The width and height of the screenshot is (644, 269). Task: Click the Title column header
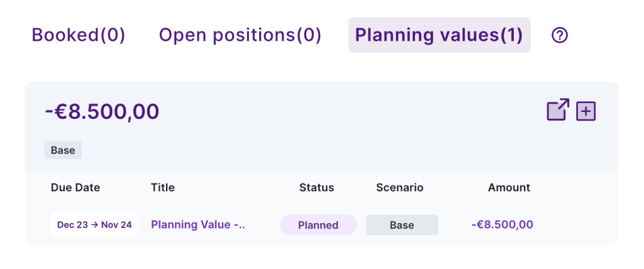coord(163,187)
